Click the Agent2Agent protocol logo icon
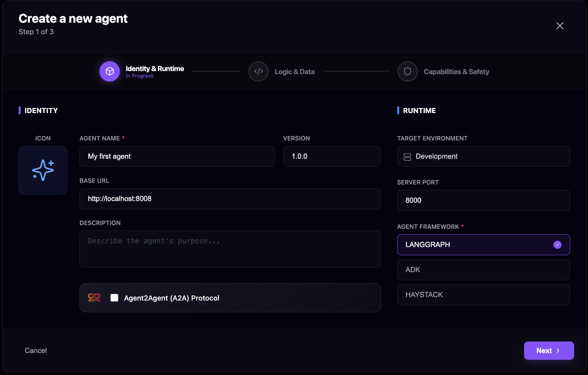 (94, 297)
